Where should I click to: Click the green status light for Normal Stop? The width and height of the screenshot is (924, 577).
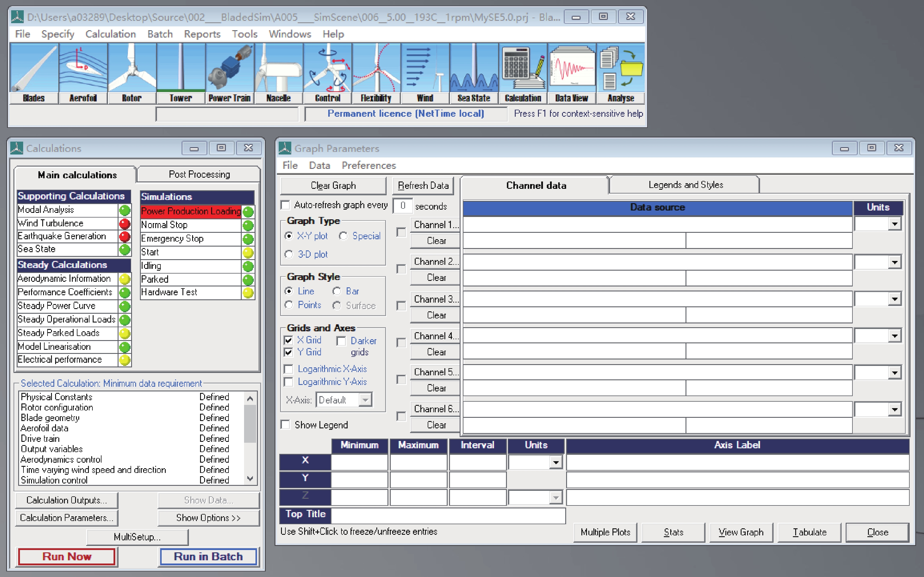(x=248, y=225)
